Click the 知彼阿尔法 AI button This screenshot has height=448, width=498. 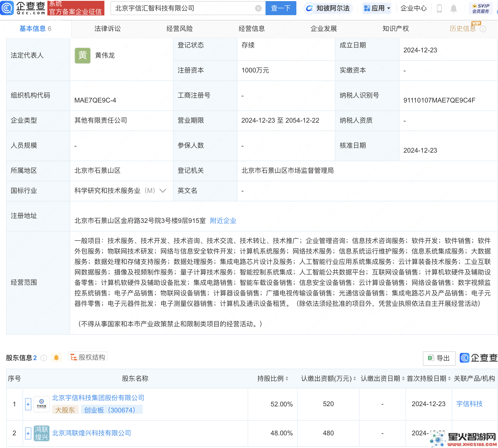click(x=328, y=8)
